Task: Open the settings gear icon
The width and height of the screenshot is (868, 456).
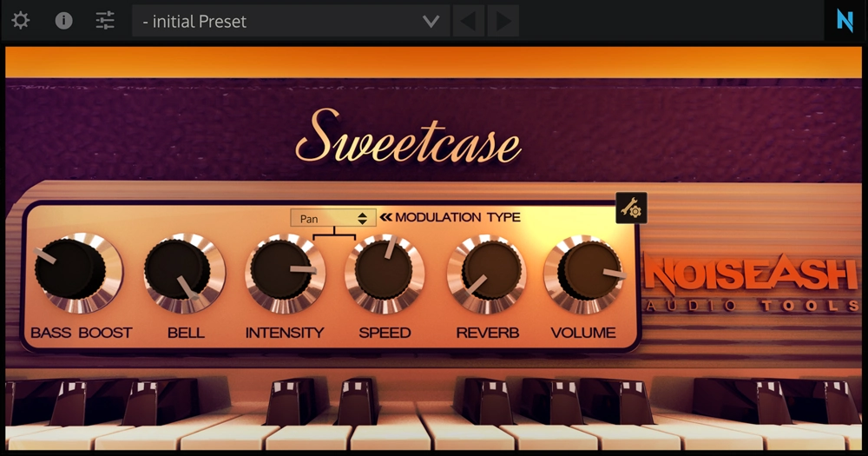Action: [21, 21]
